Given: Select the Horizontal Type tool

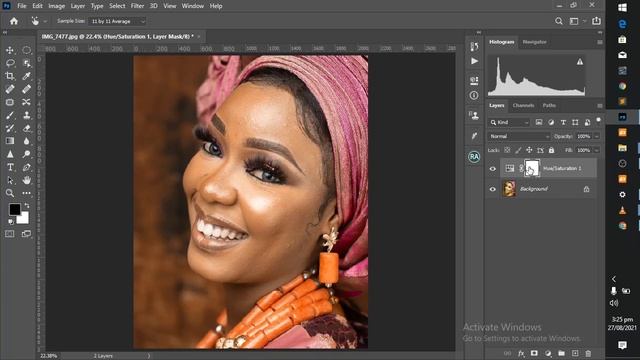Looking at the screenshot, I should (x=10, y=167).
